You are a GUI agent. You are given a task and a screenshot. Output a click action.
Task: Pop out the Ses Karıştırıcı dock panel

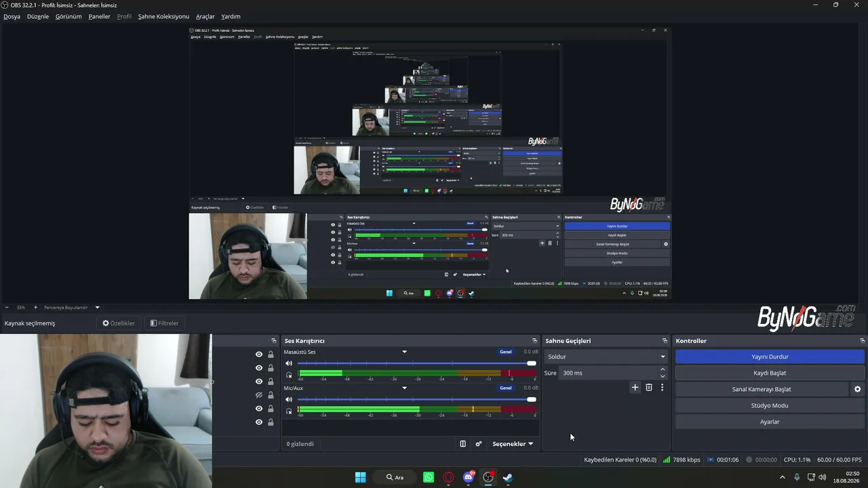pos(534,341)
